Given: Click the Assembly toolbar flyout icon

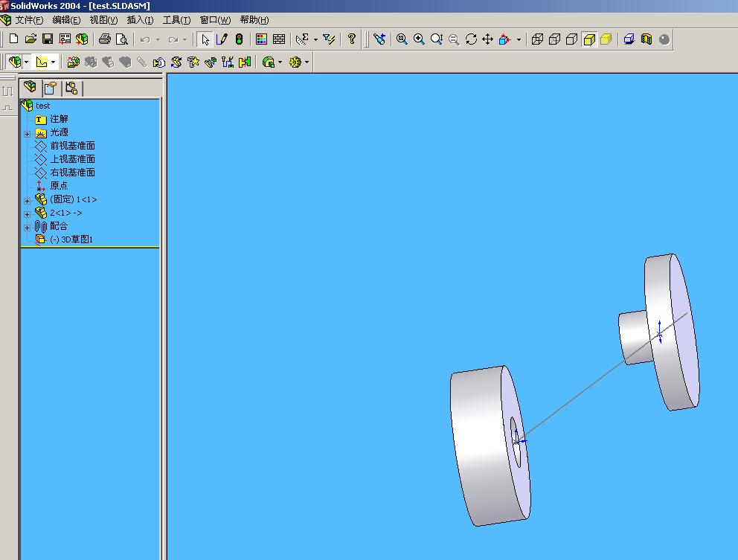Looking at the screenshot, I should click(15, 62).
